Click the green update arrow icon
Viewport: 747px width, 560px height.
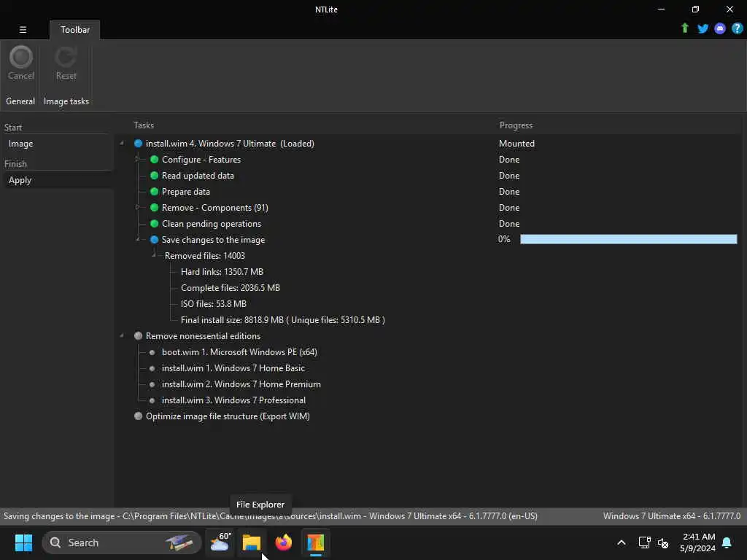pos(684,28)
